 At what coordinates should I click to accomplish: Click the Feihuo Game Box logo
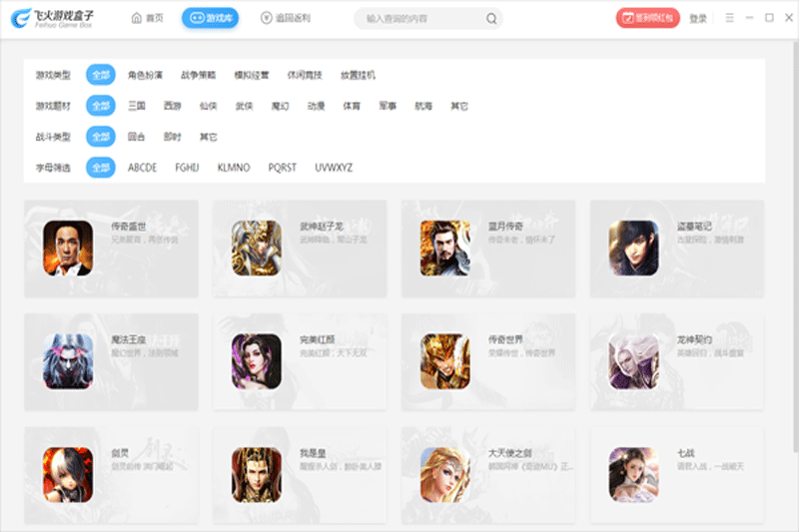coord(52,18)
